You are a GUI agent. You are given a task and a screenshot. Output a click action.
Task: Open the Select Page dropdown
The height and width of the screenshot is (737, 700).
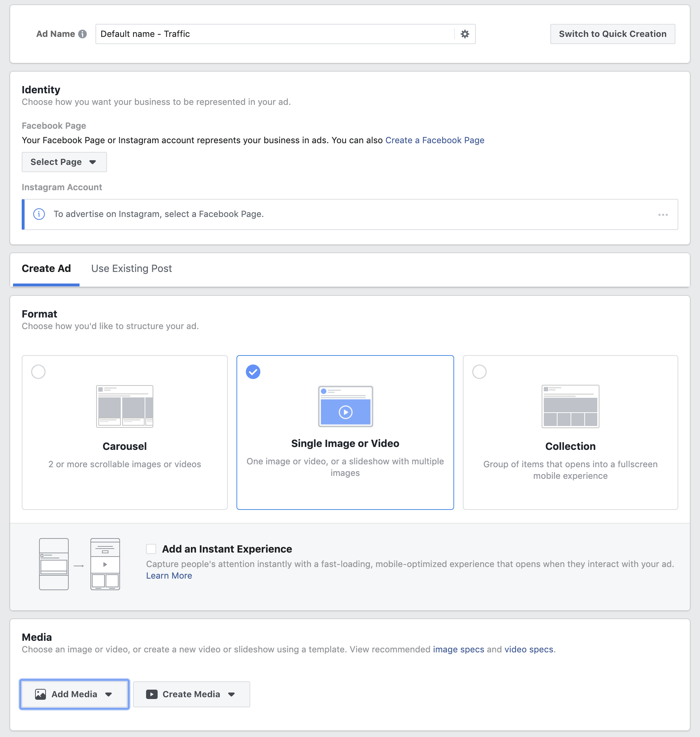coord(64,162)
